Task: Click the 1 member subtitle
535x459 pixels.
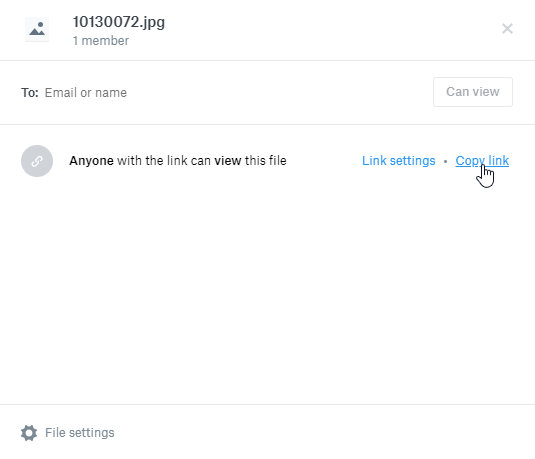Action: pyautogui.click(x=101, y=41)
